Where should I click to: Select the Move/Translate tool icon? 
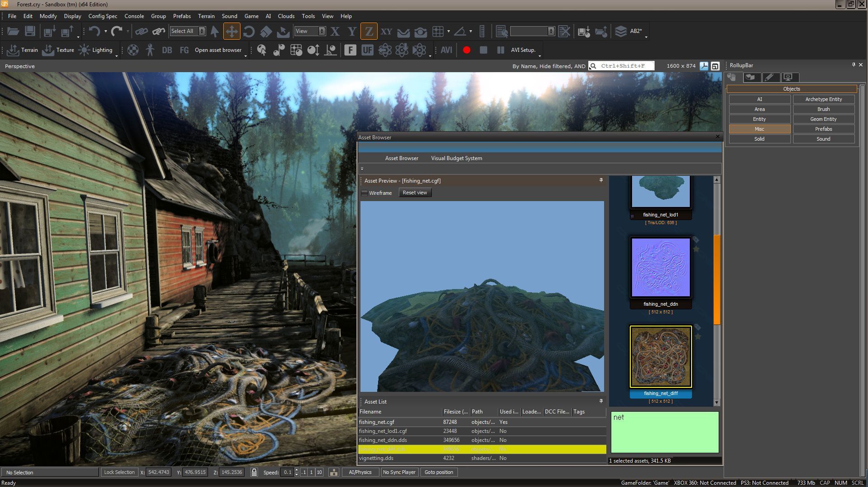(231, 30)
